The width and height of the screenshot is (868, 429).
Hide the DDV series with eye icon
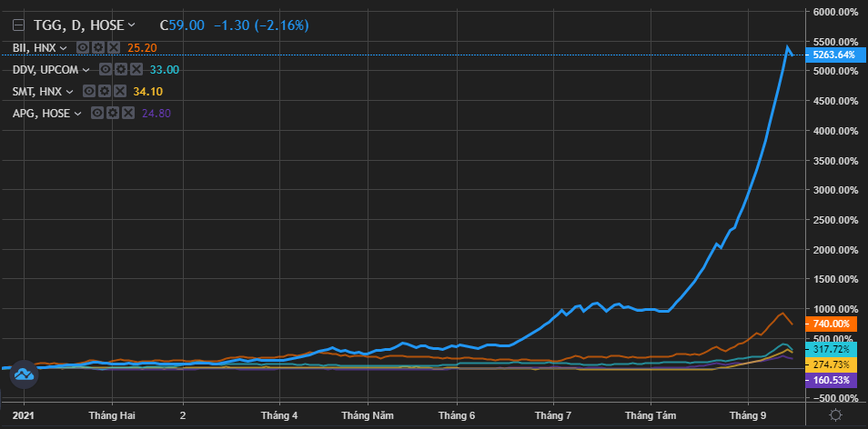pos(106,69)
